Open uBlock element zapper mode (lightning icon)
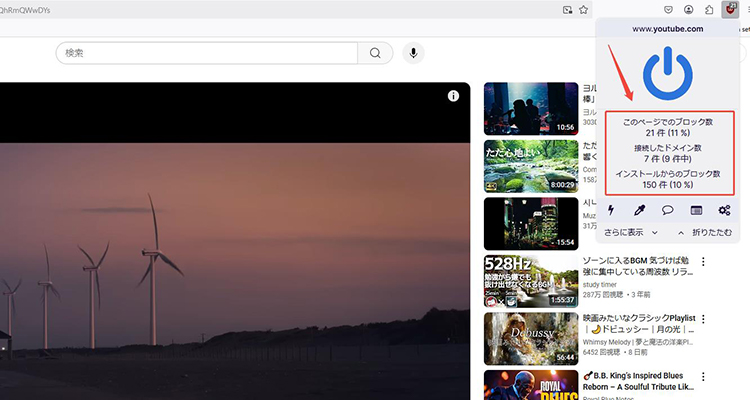The height and width of the screenshot is (400, 750). [611, 210]
